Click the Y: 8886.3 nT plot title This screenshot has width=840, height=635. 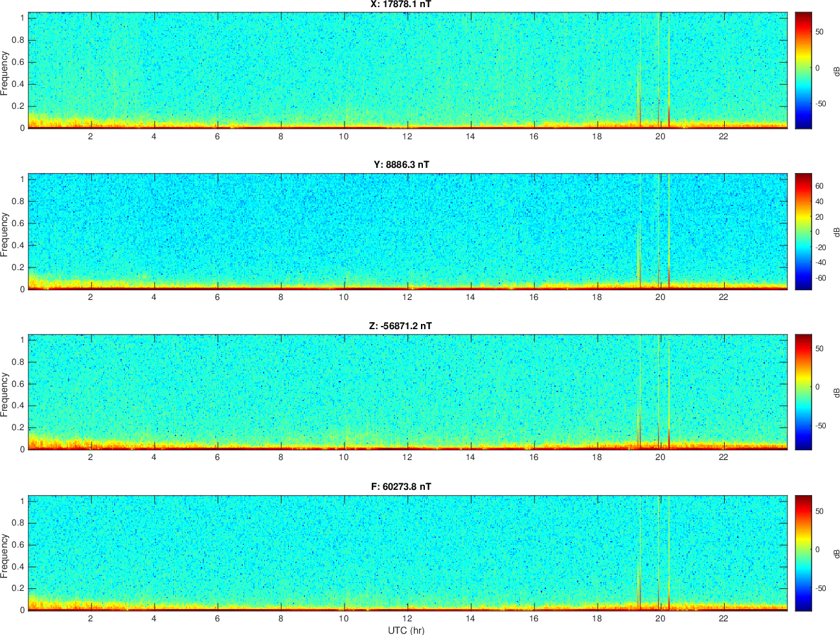point(401,165)
